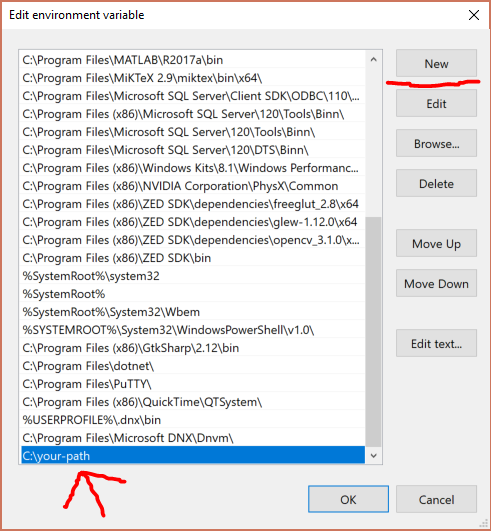Move the selected entry up

pos(436,243)
